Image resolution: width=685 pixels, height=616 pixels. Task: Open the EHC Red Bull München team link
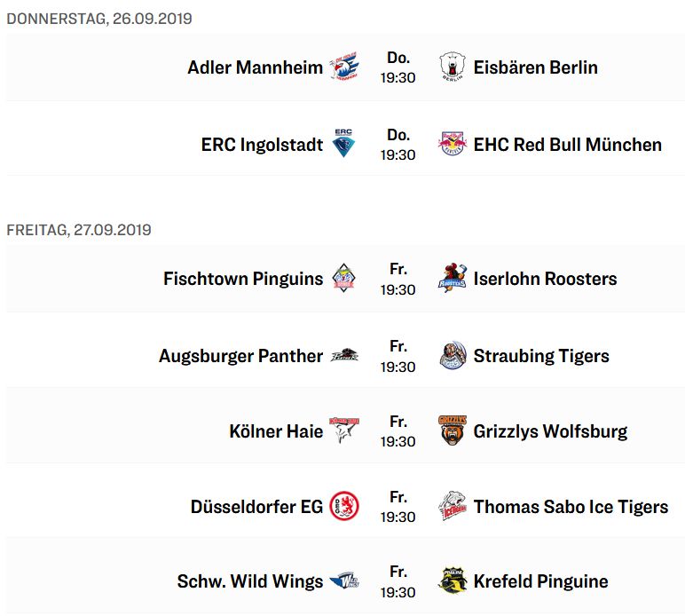(x=568, y=145)
